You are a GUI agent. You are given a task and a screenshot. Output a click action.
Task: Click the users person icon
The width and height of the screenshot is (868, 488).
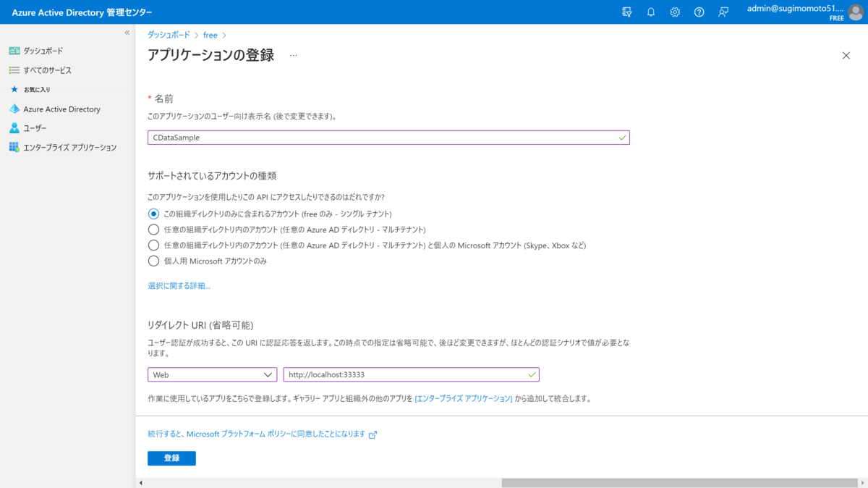(x=14, y=128)
